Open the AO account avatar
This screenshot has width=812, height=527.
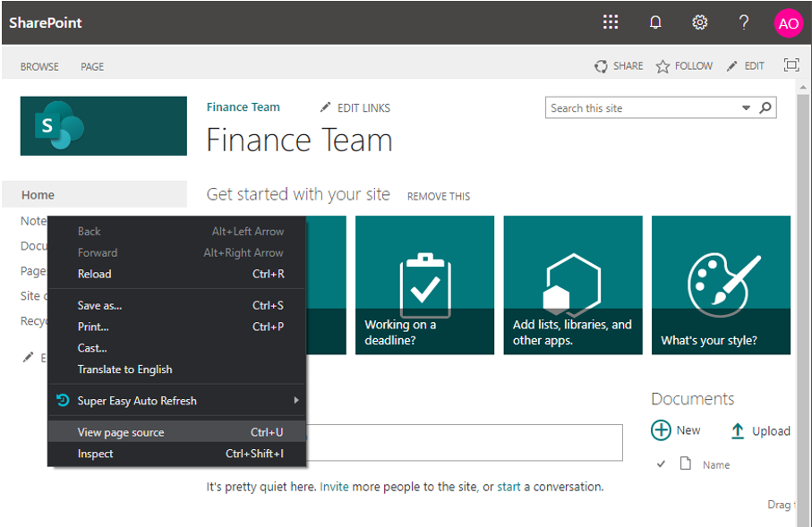(x=788, y=23)
